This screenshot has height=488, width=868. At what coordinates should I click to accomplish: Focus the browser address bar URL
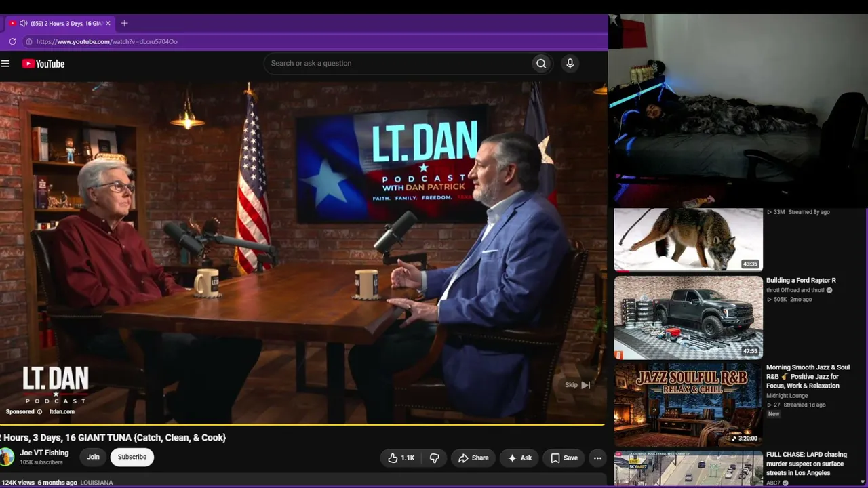pyautogui.click(x=107, y=41)
